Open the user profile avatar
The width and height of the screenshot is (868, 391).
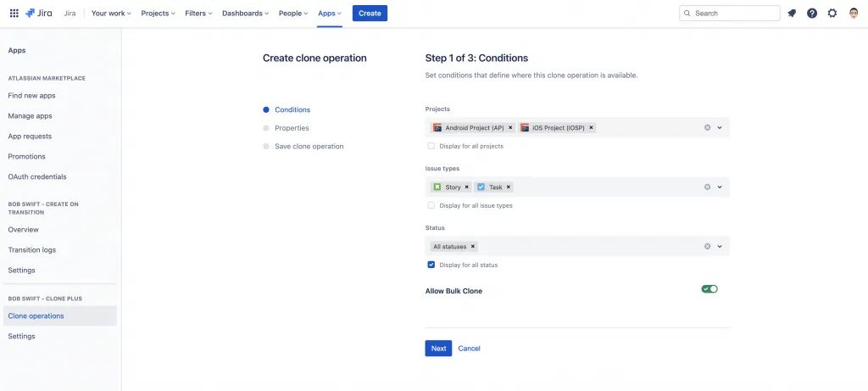click(x=854, y=14)
